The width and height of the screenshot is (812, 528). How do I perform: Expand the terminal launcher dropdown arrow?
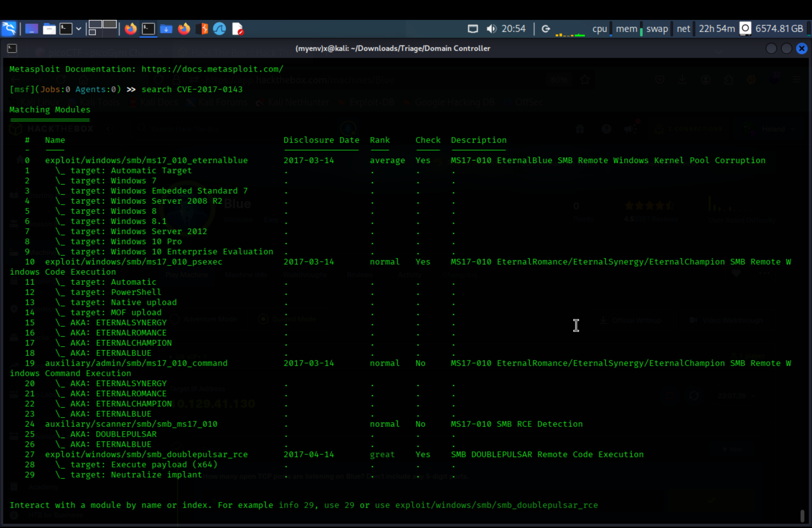coord(78,29)
